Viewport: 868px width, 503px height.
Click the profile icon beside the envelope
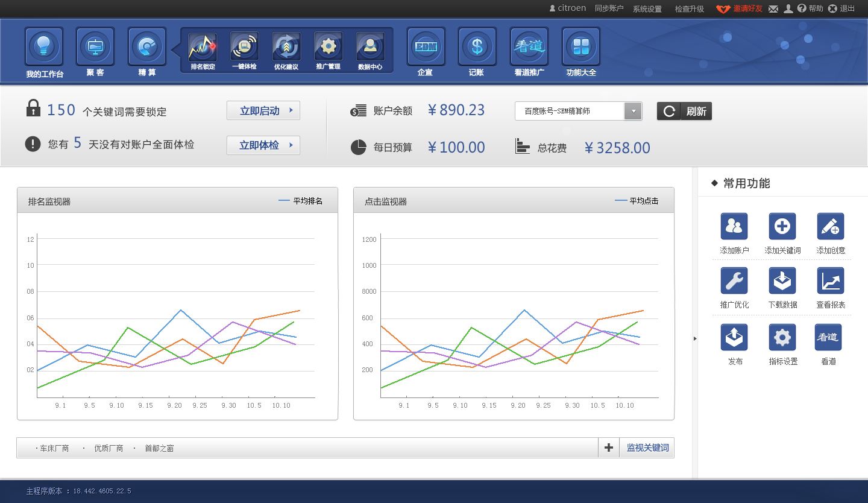788,8
